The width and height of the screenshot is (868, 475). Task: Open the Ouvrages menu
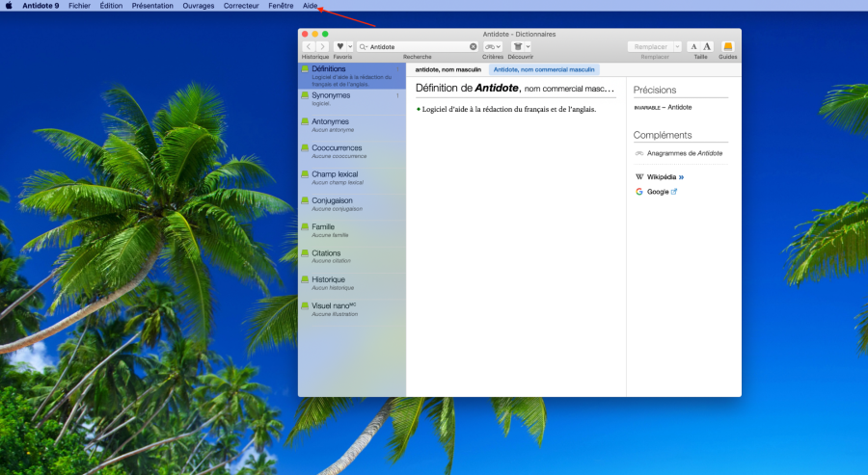(x=198, y=6)
